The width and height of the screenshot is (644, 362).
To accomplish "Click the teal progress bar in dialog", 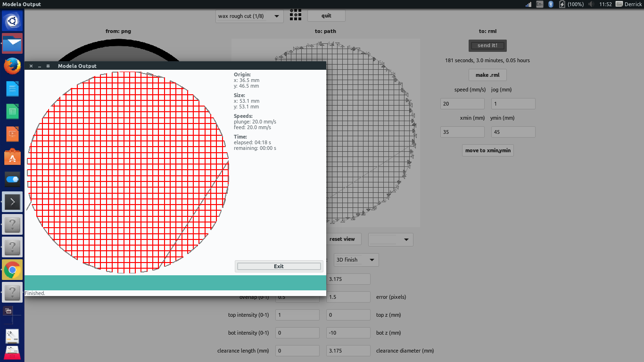I will [x=175, y=283].
